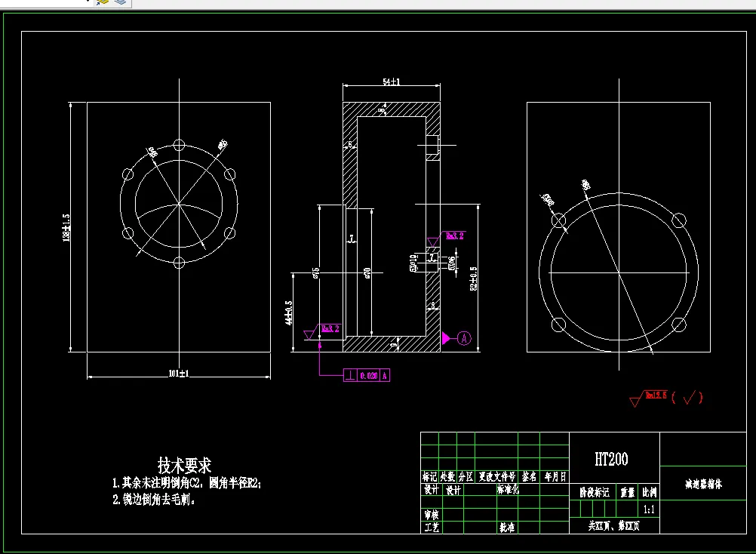756x554 pixels.
Task: Select the 54±1 width dimension
Action: [392, 82]
